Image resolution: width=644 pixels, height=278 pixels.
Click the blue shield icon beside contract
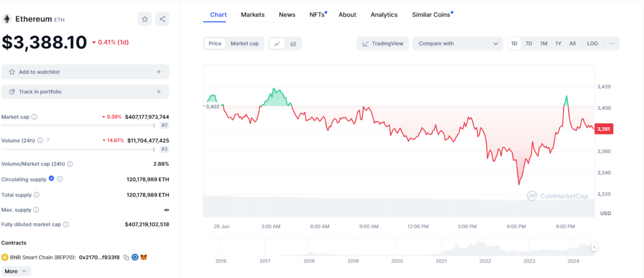pos(135,257)
